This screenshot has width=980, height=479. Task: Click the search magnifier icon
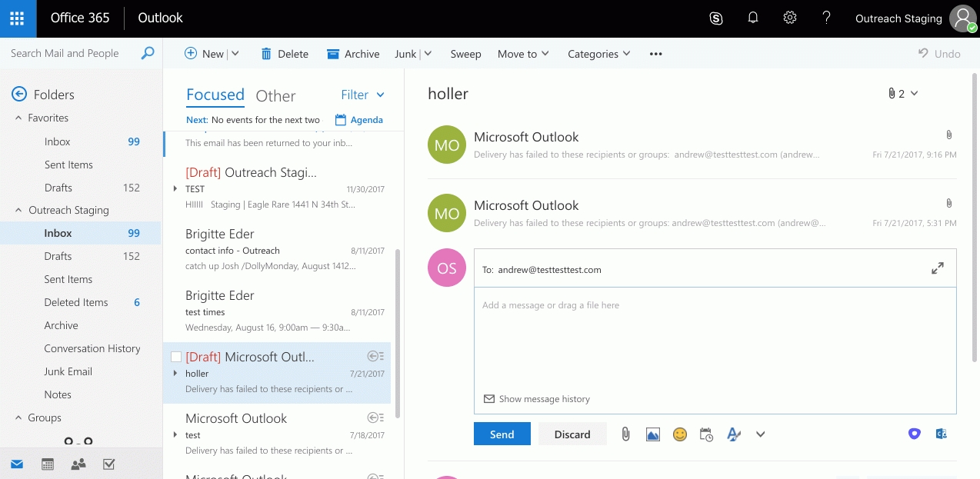[148, 53]
